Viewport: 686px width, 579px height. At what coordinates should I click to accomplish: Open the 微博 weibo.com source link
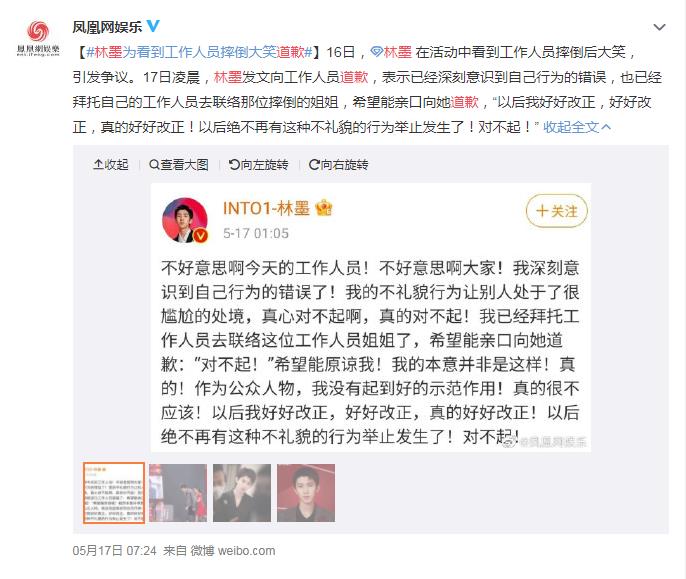(x=233, y=551)
